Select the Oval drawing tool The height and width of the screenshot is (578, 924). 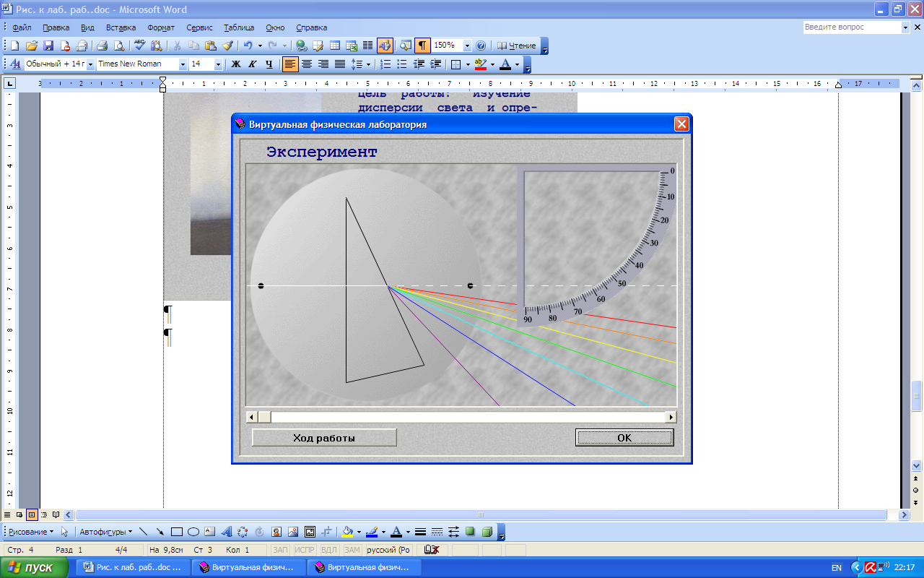(193, 532)
